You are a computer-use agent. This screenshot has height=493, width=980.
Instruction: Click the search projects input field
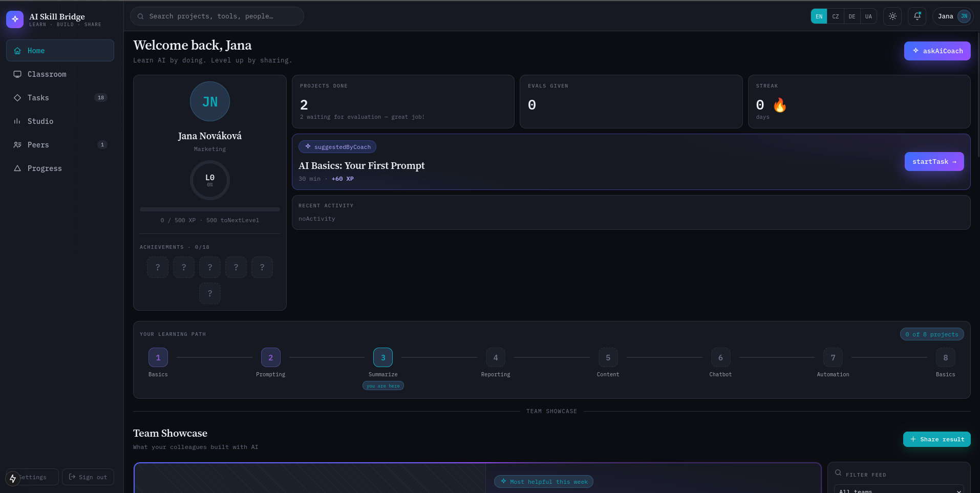[217, 16]
